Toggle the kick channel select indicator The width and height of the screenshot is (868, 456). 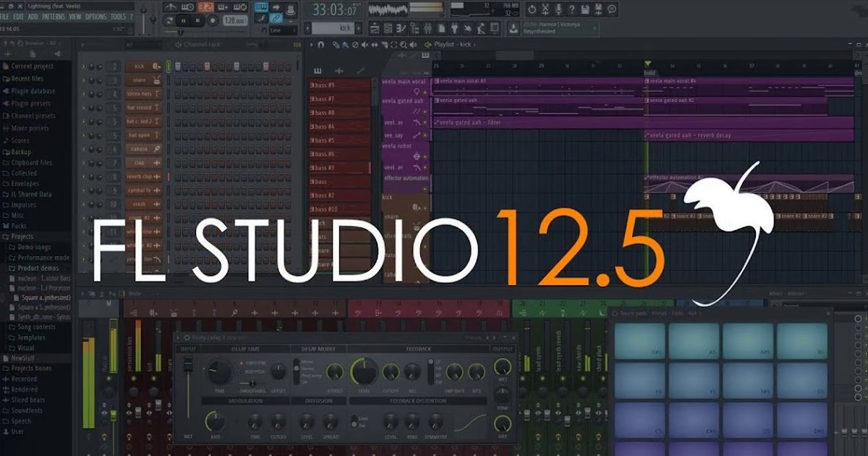point(169,67)
